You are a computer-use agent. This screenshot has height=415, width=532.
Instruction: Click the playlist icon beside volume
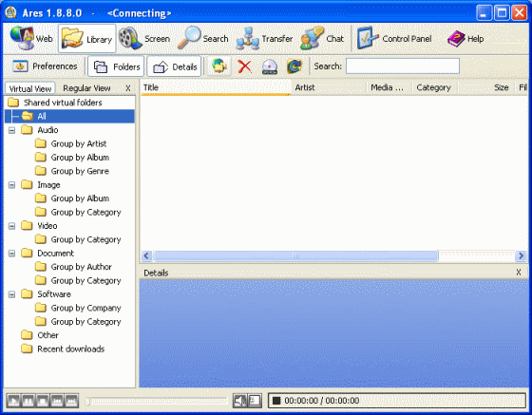click(255, 401)
